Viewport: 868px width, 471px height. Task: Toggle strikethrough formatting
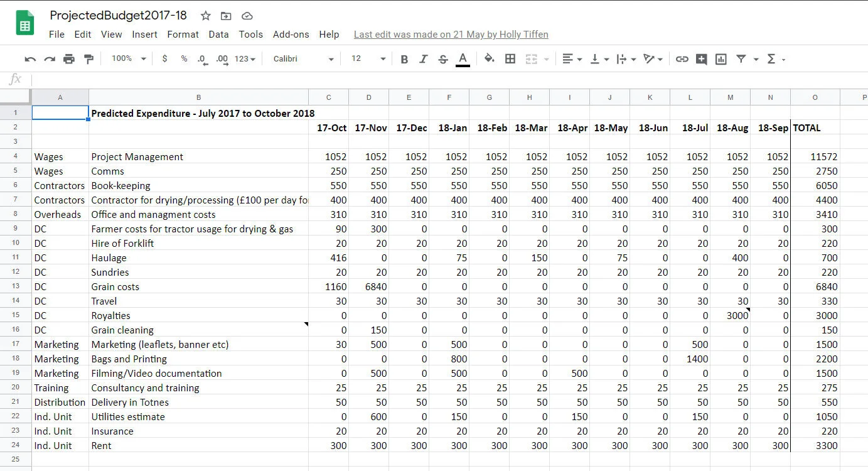pos(443,59)
